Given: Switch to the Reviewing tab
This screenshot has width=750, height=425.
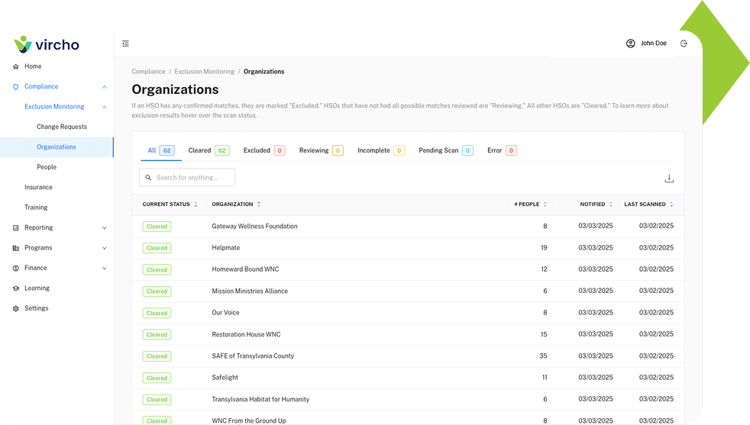Looking at the screenshot, I should 321,151.
